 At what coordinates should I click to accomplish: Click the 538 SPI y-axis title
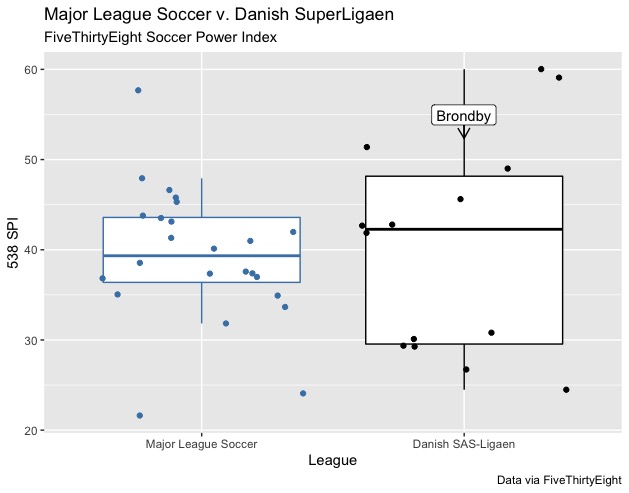click(14, 250)
